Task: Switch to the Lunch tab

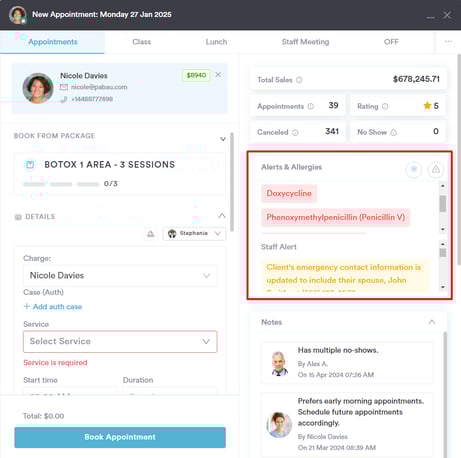Action: pos(216,42)
